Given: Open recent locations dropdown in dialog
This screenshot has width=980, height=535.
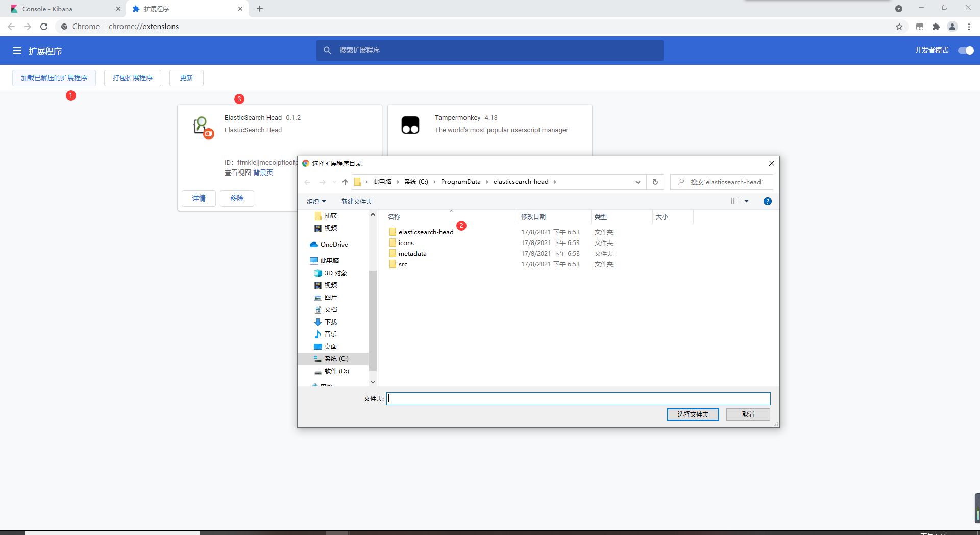Looking at the screenshot, I should coord(334,182).
